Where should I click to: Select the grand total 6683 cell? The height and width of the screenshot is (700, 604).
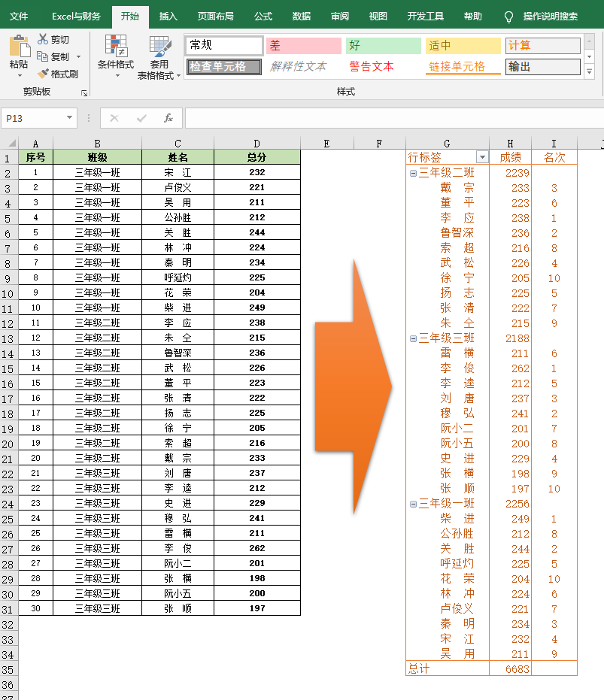point(510,668)
